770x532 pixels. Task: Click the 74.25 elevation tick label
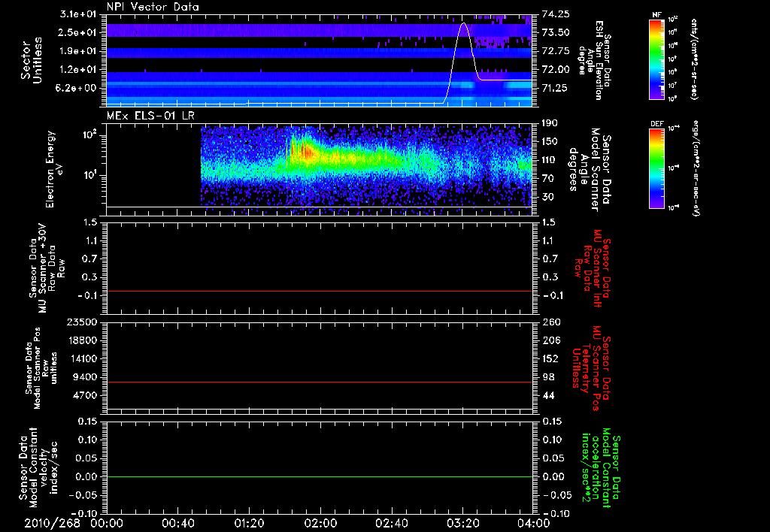point(556,14)
